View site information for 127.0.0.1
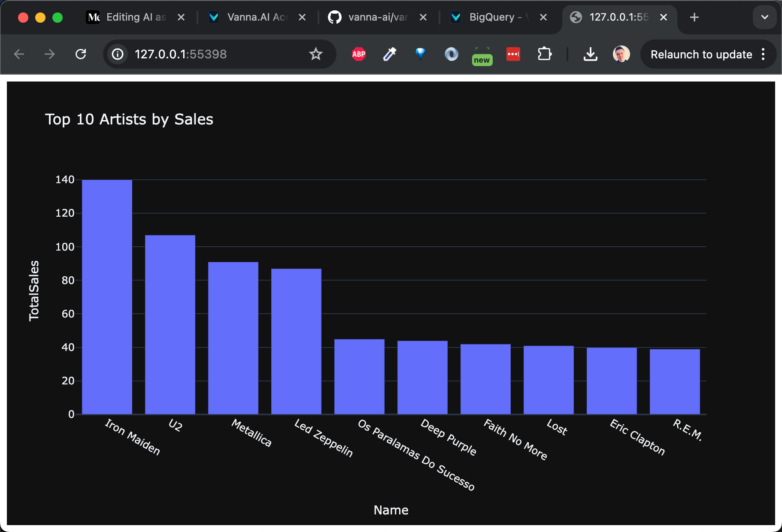The image size is (782, 532). coord(118,54)
